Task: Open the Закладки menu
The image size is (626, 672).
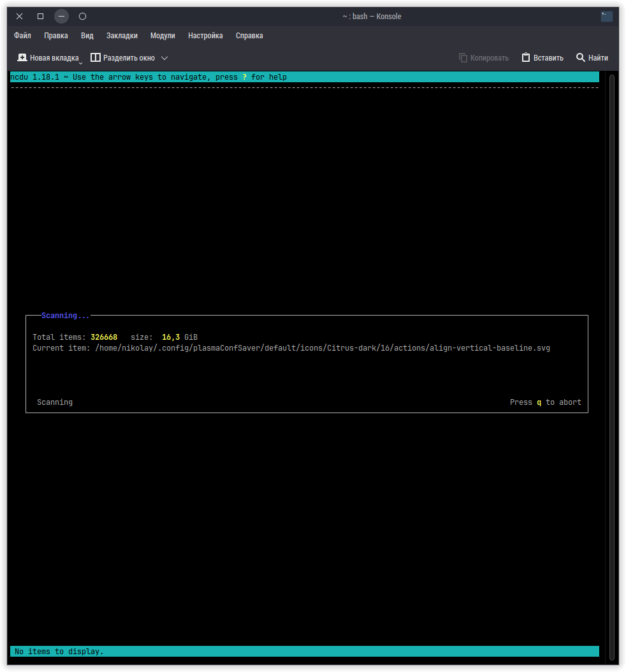Action: coord(122,36)
